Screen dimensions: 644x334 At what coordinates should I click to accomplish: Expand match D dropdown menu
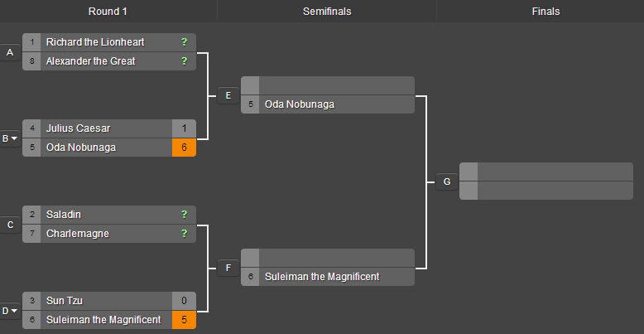14,311
